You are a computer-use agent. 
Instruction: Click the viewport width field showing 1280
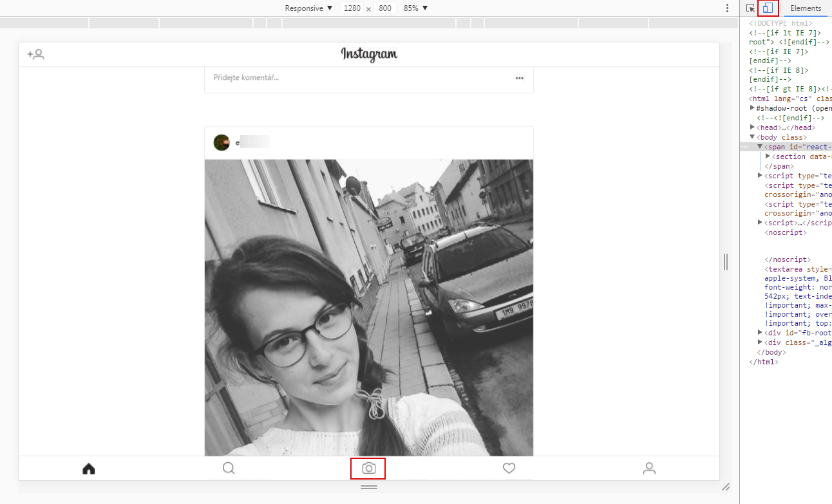tap(352, 8)
